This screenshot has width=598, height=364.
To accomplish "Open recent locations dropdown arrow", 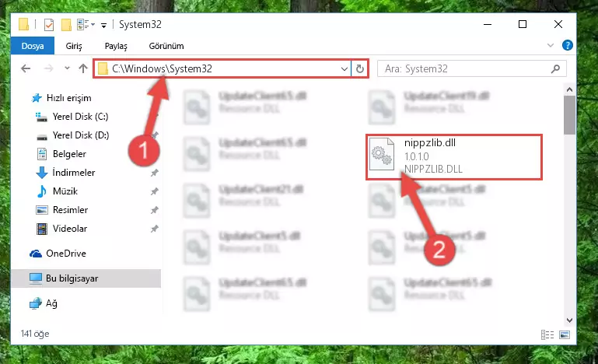I will pos(67,68).
